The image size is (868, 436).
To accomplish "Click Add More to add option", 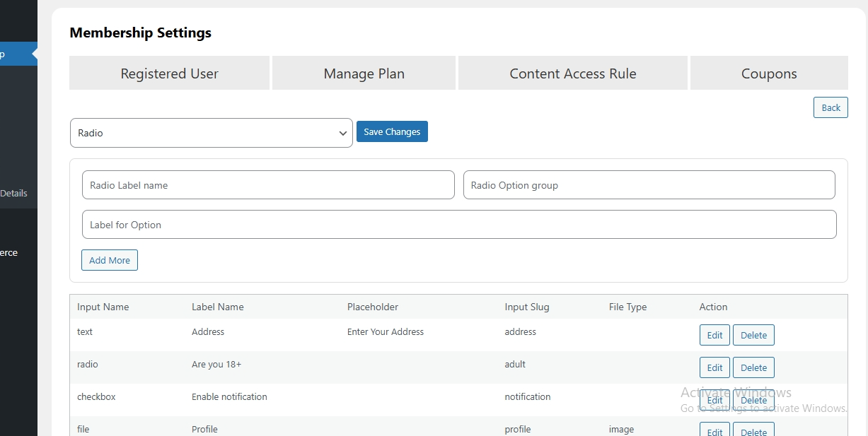I will click(110, 260).
